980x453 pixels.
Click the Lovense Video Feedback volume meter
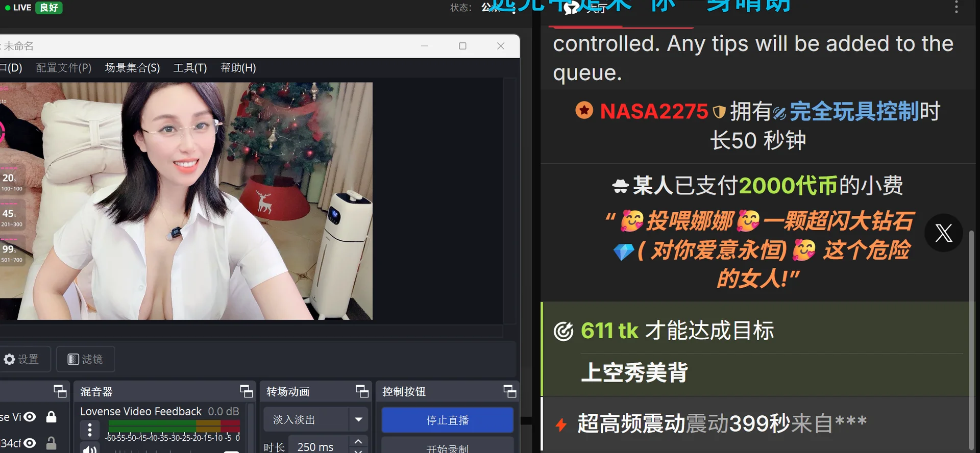click(x=174, y=425)
